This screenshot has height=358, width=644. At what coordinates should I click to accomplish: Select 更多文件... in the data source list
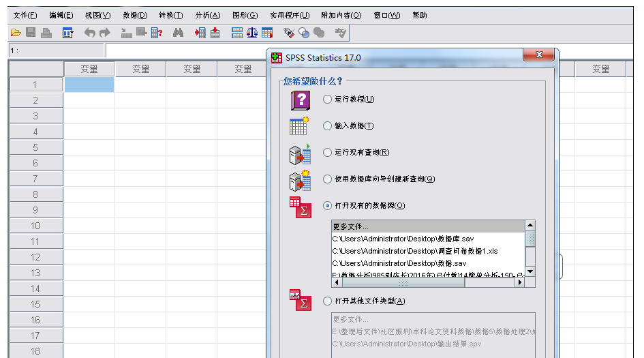(x=429, y=226)
